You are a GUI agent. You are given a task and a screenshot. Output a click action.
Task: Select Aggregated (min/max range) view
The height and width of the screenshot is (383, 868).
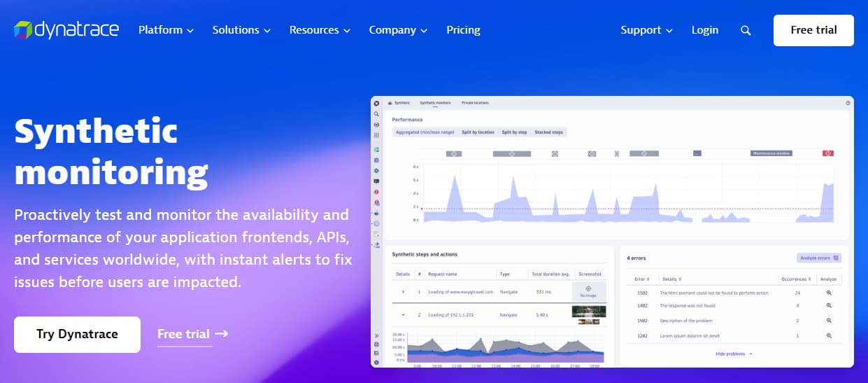click(x=425, y=132)
